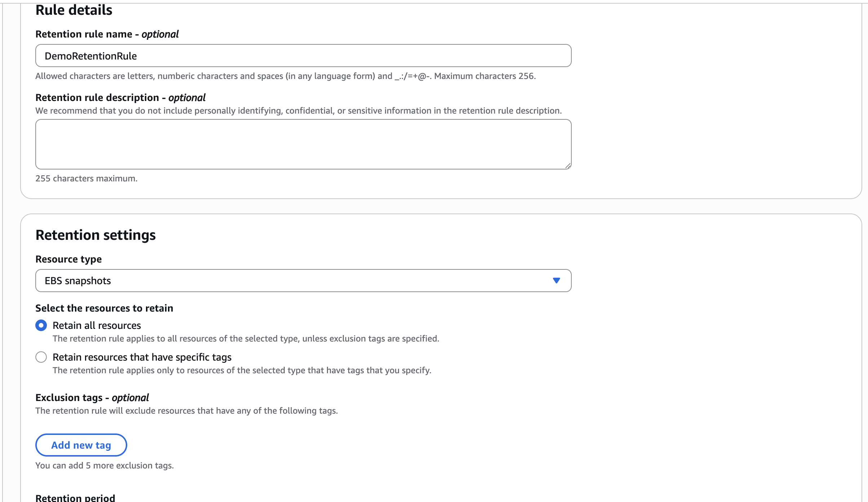Click the 'Retain all resources' label text

[97, 325]
